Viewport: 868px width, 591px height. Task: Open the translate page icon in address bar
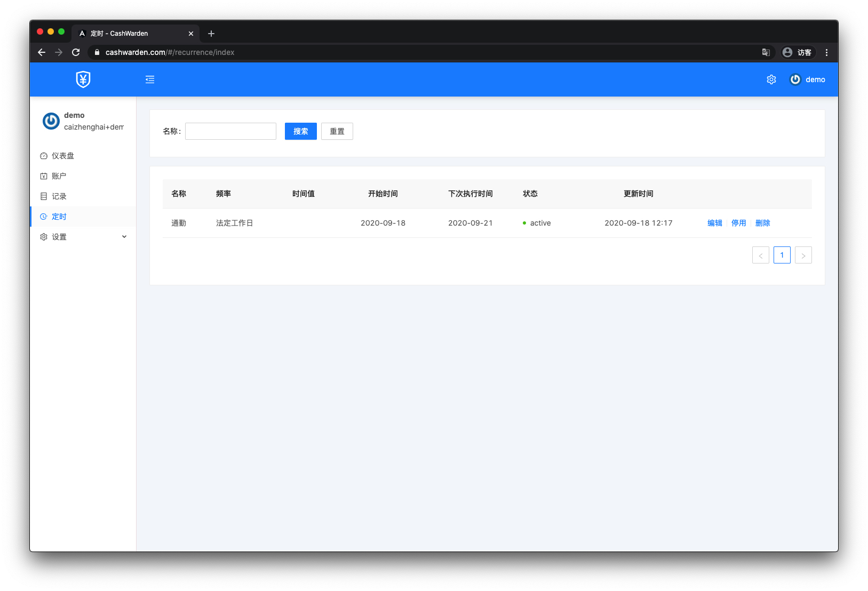766,52
